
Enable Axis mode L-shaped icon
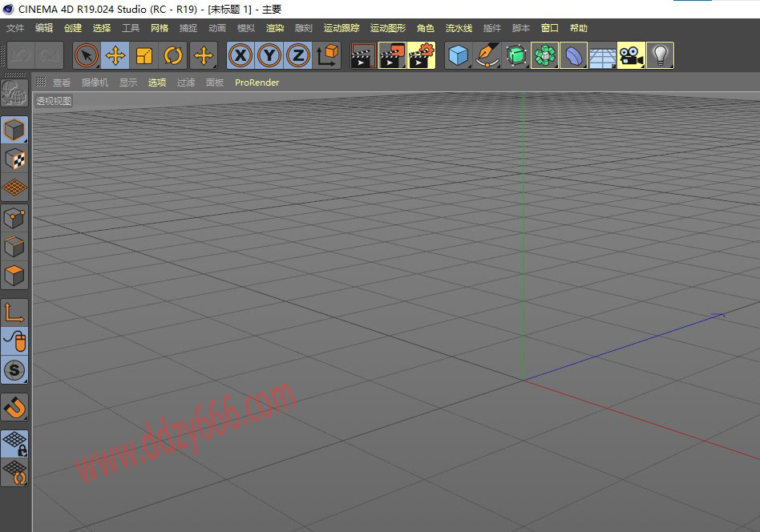coord(14,312)
